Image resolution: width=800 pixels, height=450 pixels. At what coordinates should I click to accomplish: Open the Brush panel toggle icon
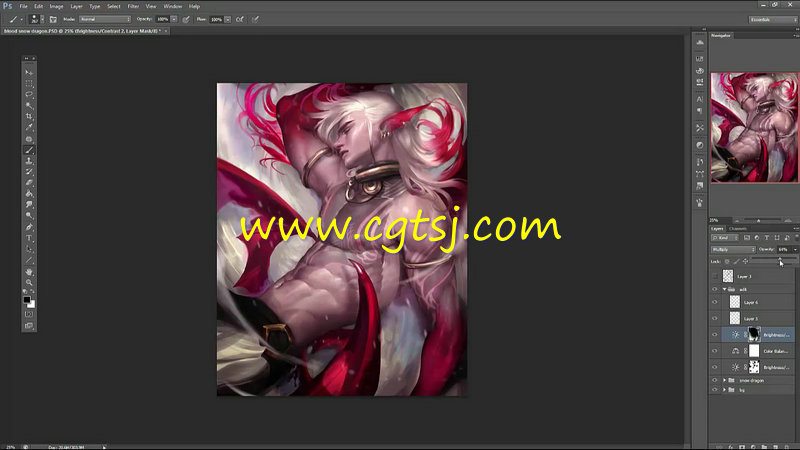pos(53,19)
